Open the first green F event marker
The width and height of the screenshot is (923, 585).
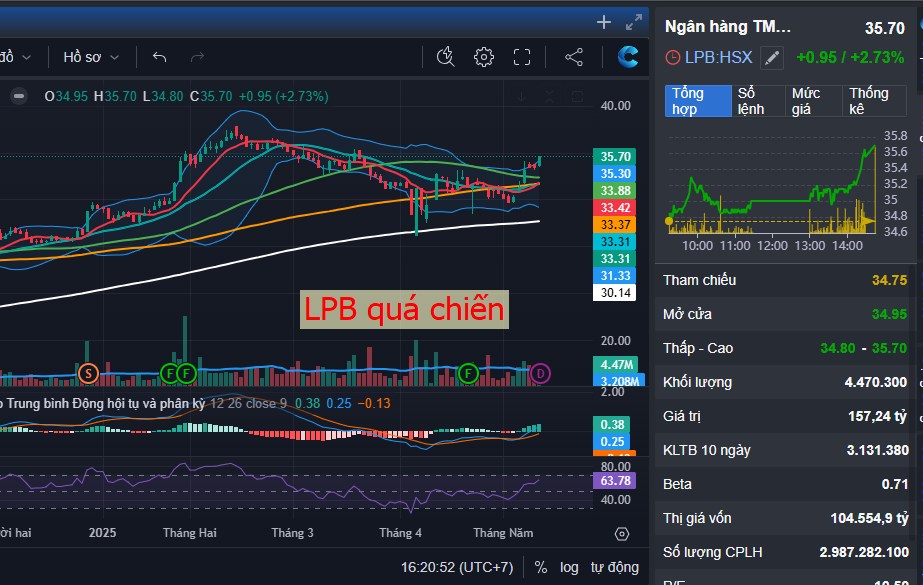click(x=170, y=373)
